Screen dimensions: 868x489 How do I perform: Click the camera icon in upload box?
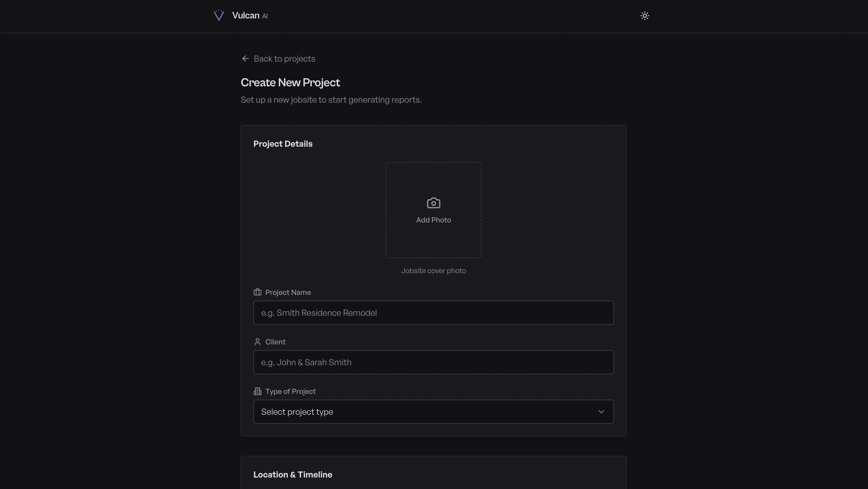pyautogui.click(x=433, y=203)
